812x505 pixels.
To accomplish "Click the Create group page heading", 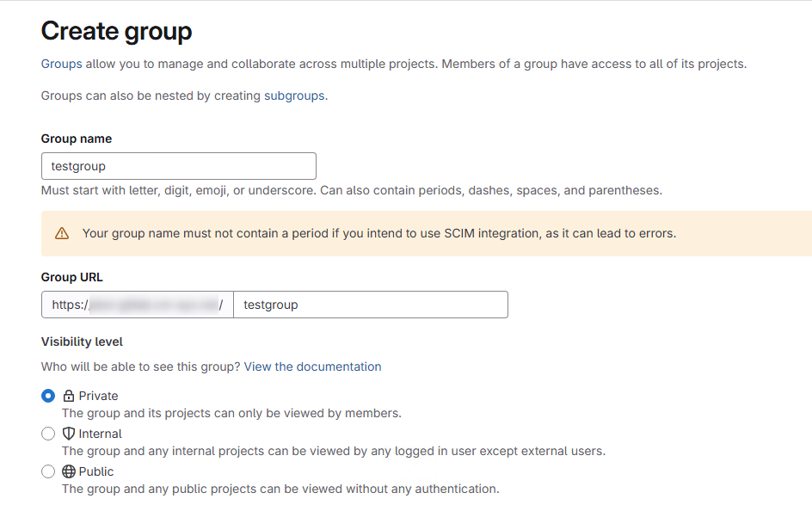I will coord(116,31).
